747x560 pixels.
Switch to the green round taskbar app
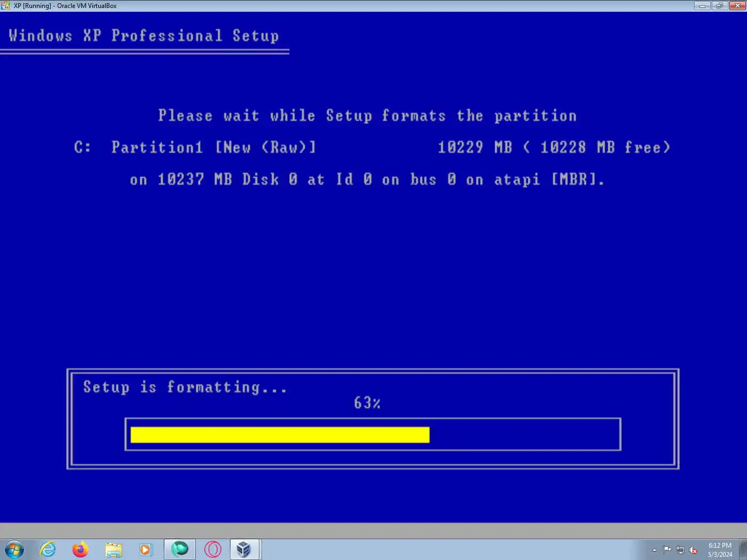tap(180, 549)
